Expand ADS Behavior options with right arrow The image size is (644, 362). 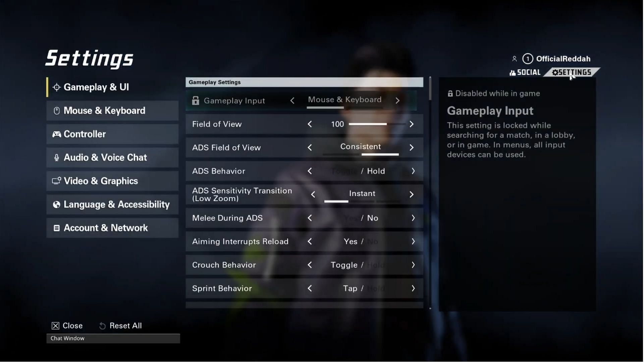point(411,171)
